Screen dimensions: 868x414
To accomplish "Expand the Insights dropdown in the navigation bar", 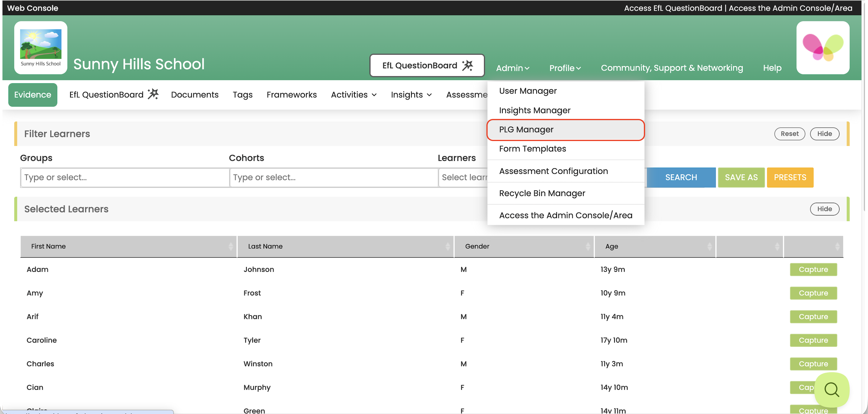I will click(411, 95).
